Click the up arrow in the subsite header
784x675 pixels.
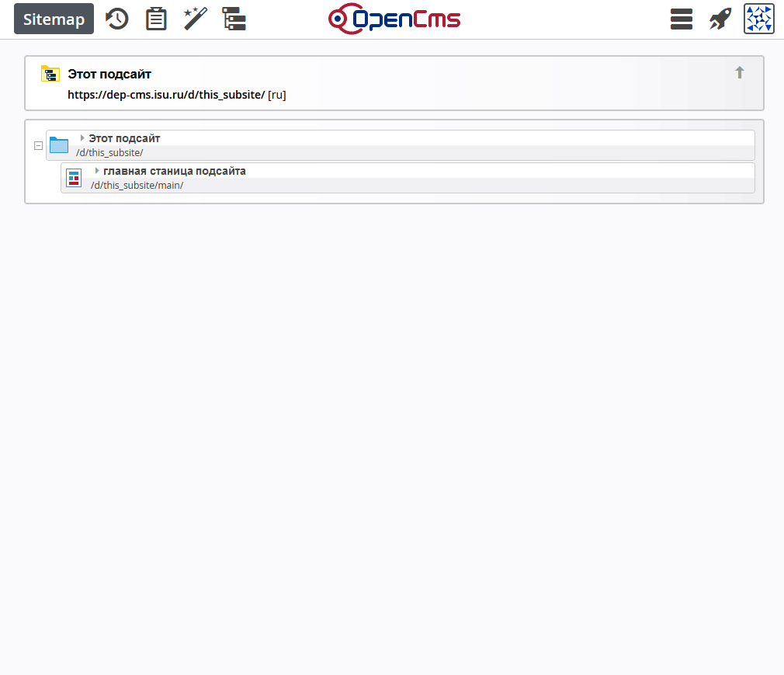[x=739, y=72]
